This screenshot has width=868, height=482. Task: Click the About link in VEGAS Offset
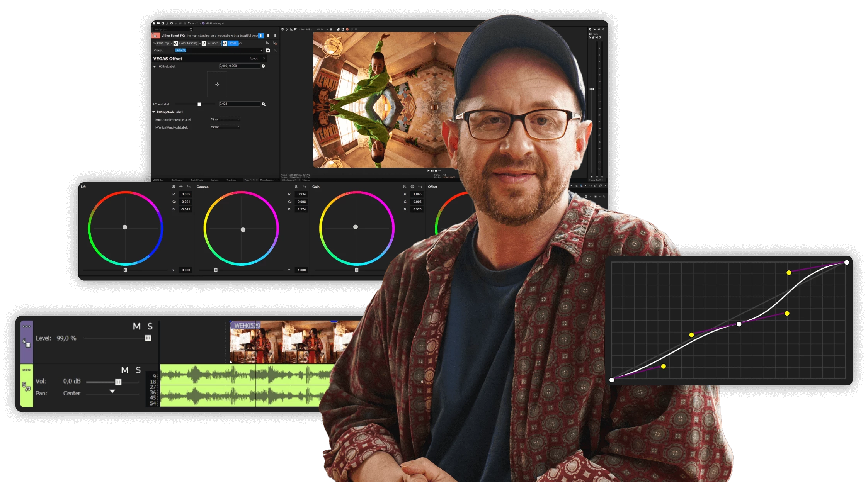click(x=254, y=59)
